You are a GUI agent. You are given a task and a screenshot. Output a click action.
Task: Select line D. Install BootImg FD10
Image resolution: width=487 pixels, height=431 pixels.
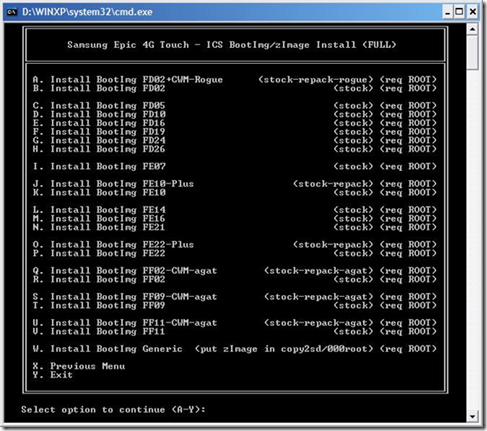click(99, 114)
